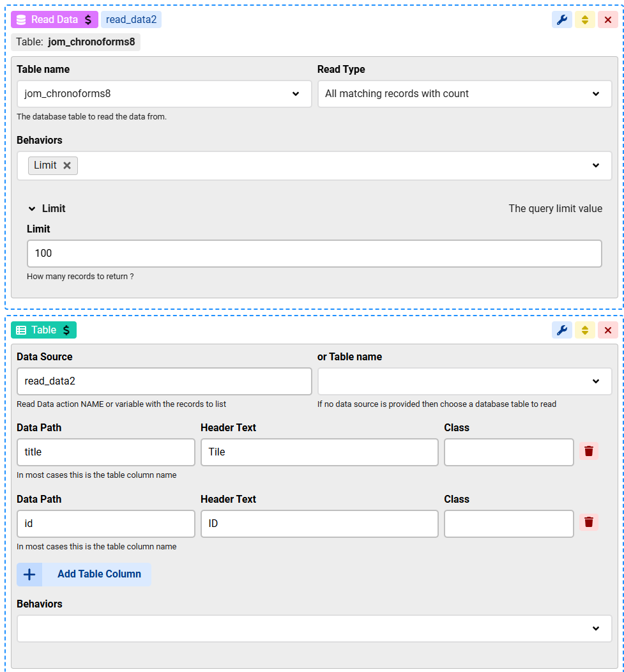Click the read_data2 name label
Viewport: 624px width, 672px height.
coord(131,20)
